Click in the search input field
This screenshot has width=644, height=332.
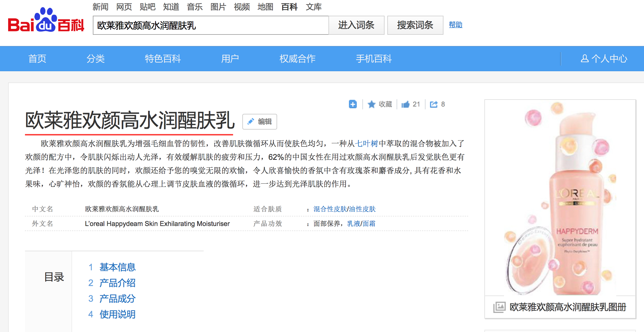click(211, 25)
